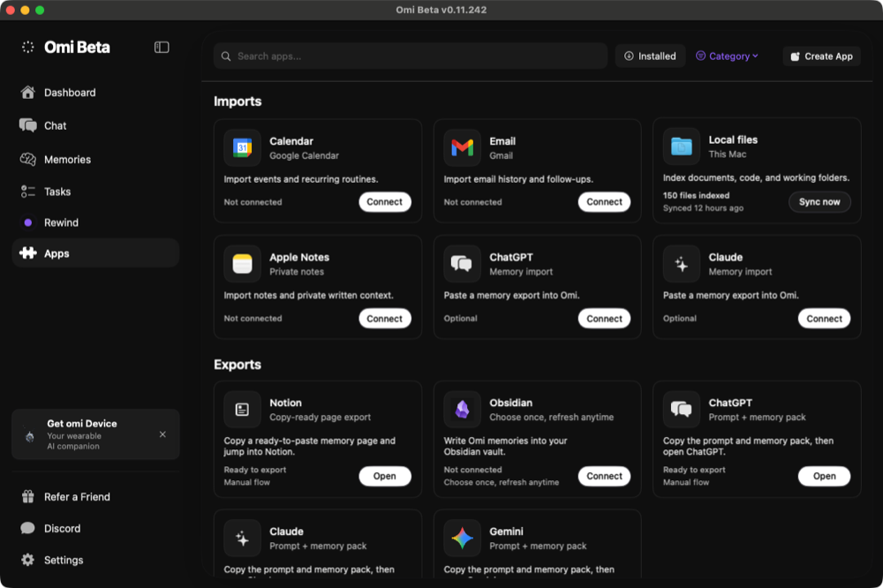The height and width of the screenshot is (588, 883).
Task: Click the Google Calendar app icon
Action: pyautogui.click(x=242, y=147)
